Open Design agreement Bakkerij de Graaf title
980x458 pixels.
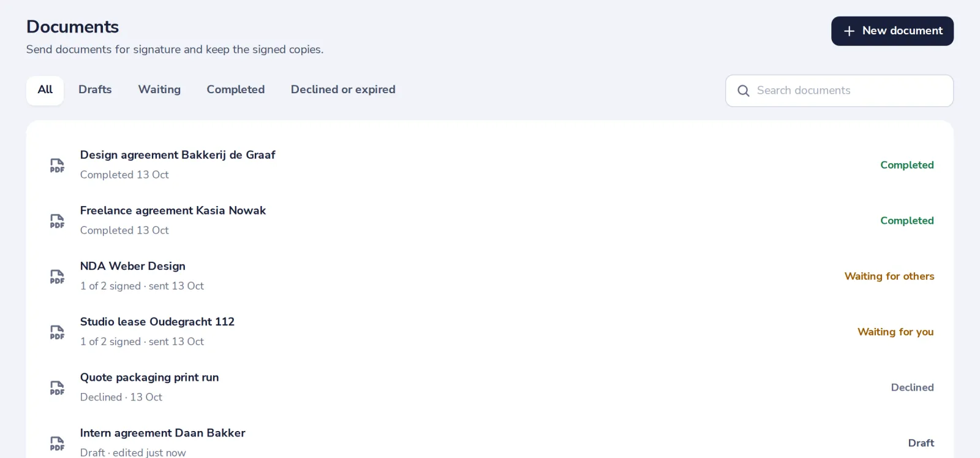tap(178, 155)
